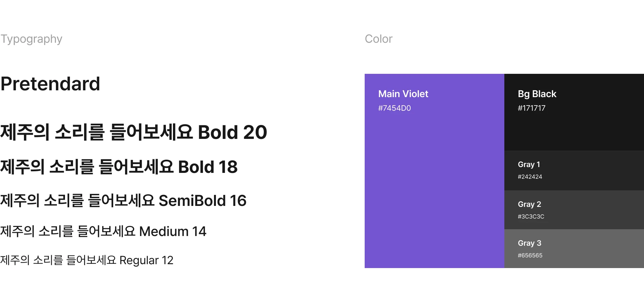The image size is (644, 304).
Task: Select the #242424 hex code
Action: (x=530, y=177)
